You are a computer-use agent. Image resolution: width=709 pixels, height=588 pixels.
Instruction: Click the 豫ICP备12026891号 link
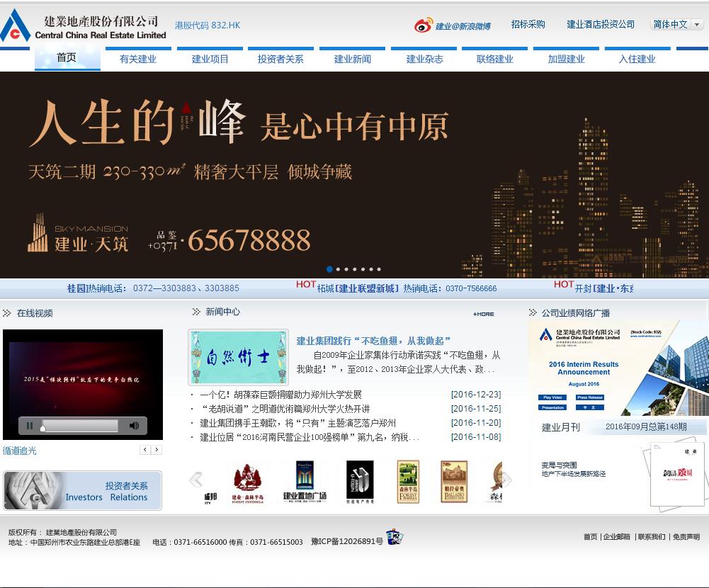coord(347,541)
